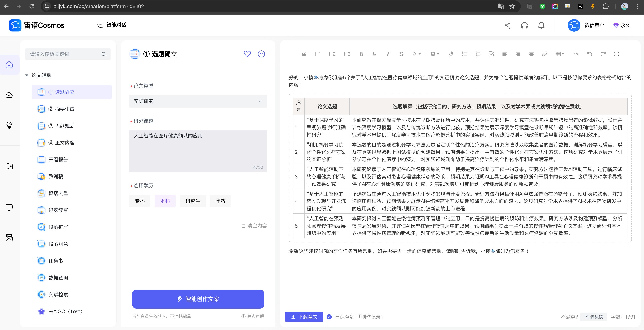Apply H3 heading format
This screenshot has width=644, height=330.
347,54
